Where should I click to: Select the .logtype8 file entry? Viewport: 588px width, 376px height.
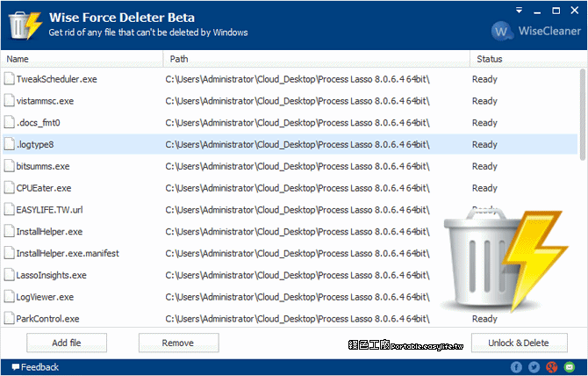290,144
